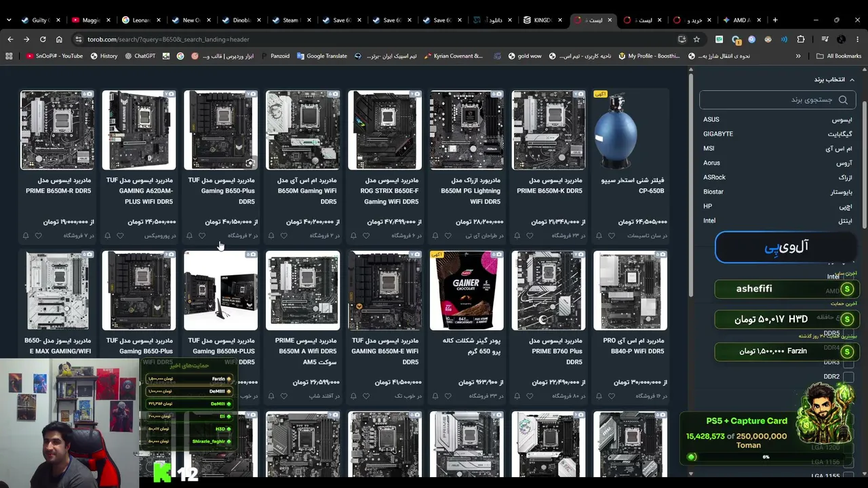Open the Kyrian Covenant bookmark
This screenshot has width=868, height=488.
(x=453, y=56)
